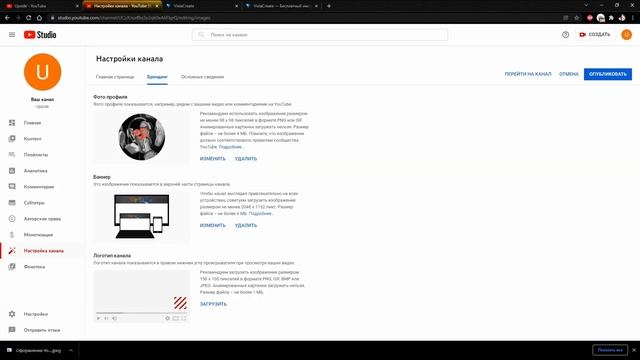This screenshot has width=640, height=360.
Task: Open the help question mark icon
Action: [565, 35]
